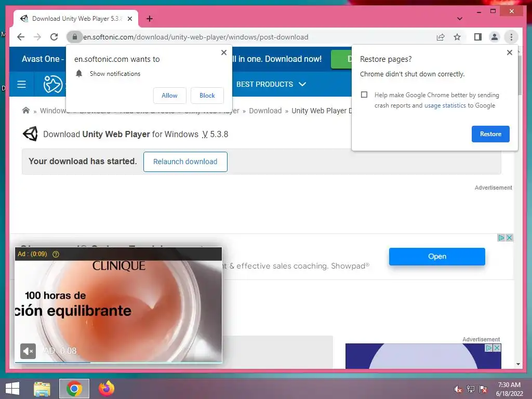
Task: Click the Unity logo icon
Action: click(x=30, y=134)
